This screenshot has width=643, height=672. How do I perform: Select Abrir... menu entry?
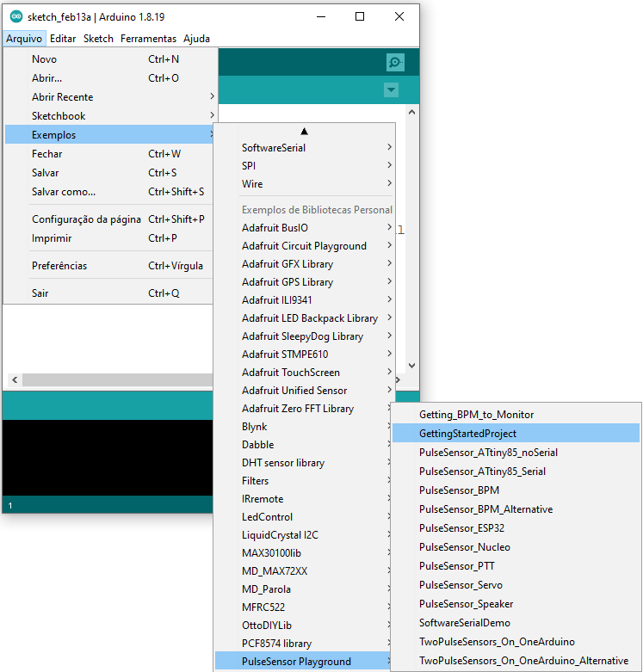[x=108, y=78]
